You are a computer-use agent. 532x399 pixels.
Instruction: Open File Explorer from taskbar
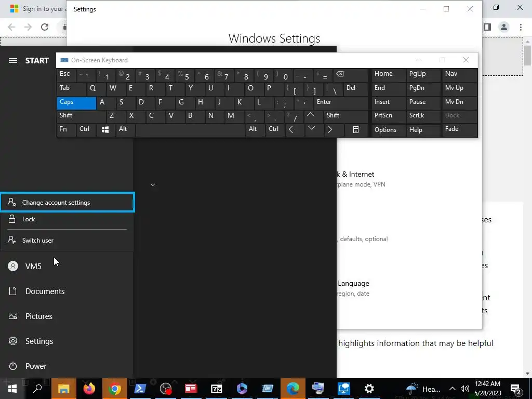(63, 389)
